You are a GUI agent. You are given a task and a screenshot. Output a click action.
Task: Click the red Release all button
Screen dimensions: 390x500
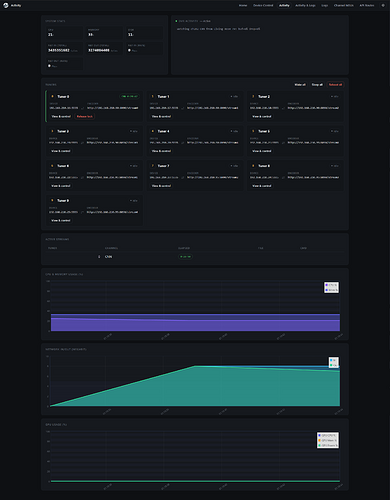pos(335,85)
